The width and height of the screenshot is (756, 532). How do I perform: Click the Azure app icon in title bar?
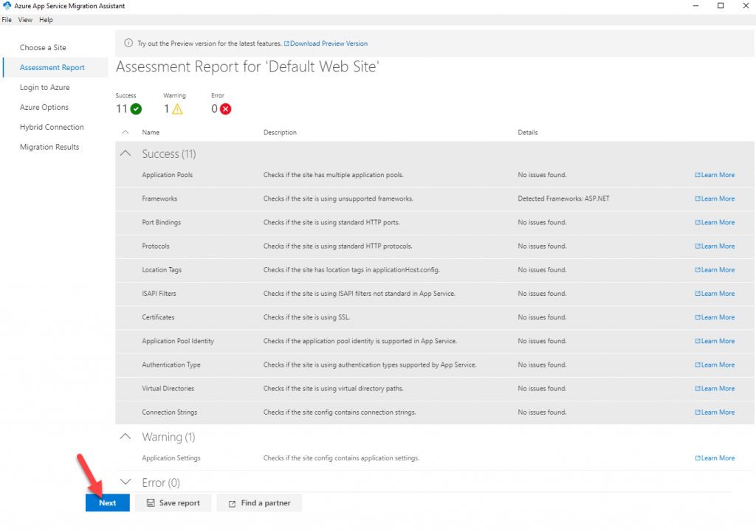(x=7, y=6)
